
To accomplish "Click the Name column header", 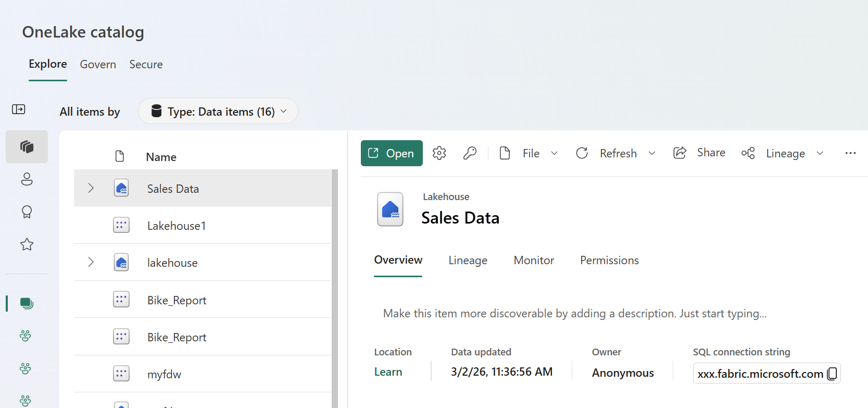I will click(x=161, y=157).
